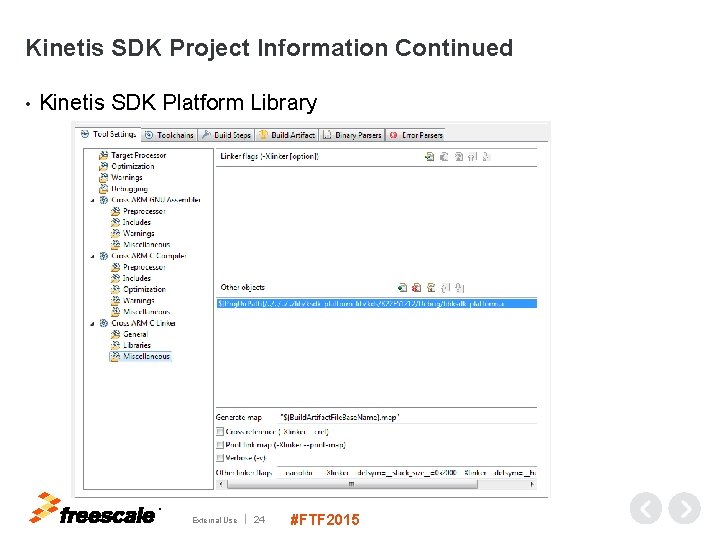The width and height of the screenshot is (720, 540).
Task: Switch to the Error Parsers tab
Action: [x=416, y=135]
